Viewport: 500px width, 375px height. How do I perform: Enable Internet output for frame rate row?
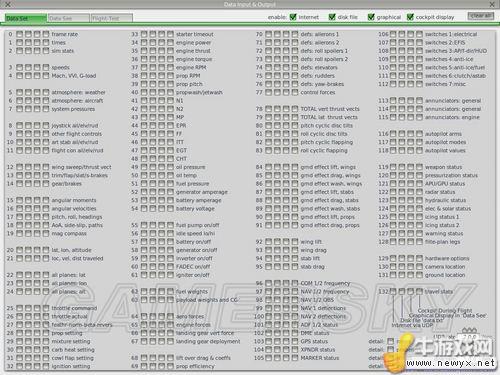pos(20,34)
